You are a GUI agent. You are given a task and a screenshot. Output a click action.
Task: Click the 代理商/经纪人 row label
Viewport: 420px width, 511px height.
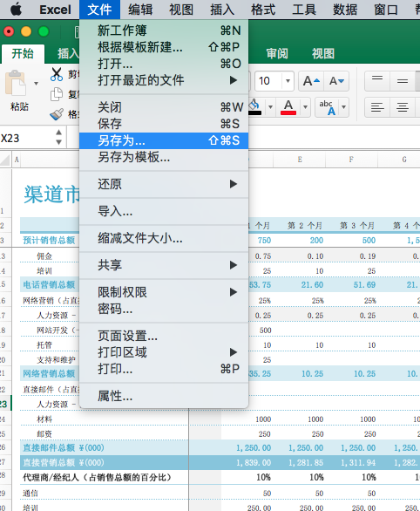(97, 478)
